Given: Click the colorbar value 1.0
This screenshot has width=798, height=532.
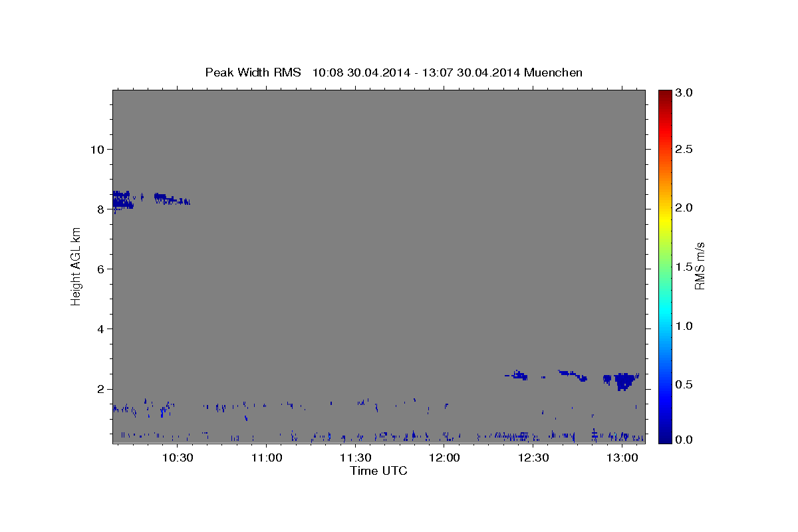Looking at the screenshot, I should click(684, 326).
